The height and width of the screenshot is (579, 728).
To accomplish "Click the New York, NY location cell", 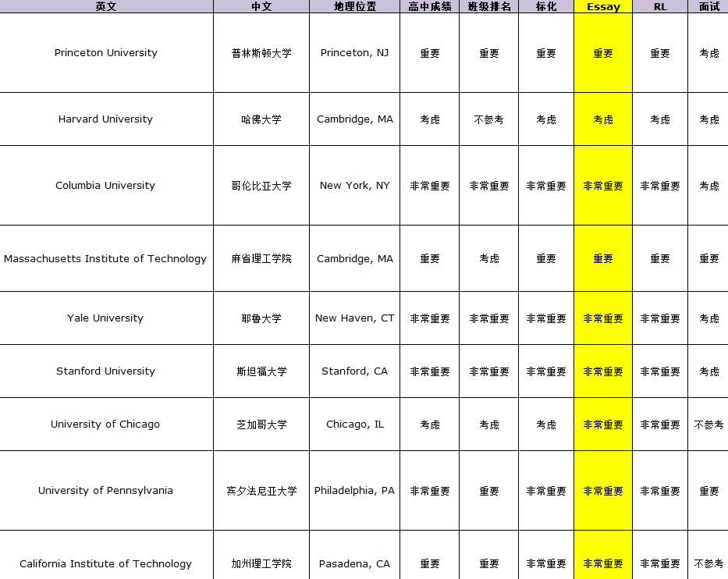I will 355,185.
